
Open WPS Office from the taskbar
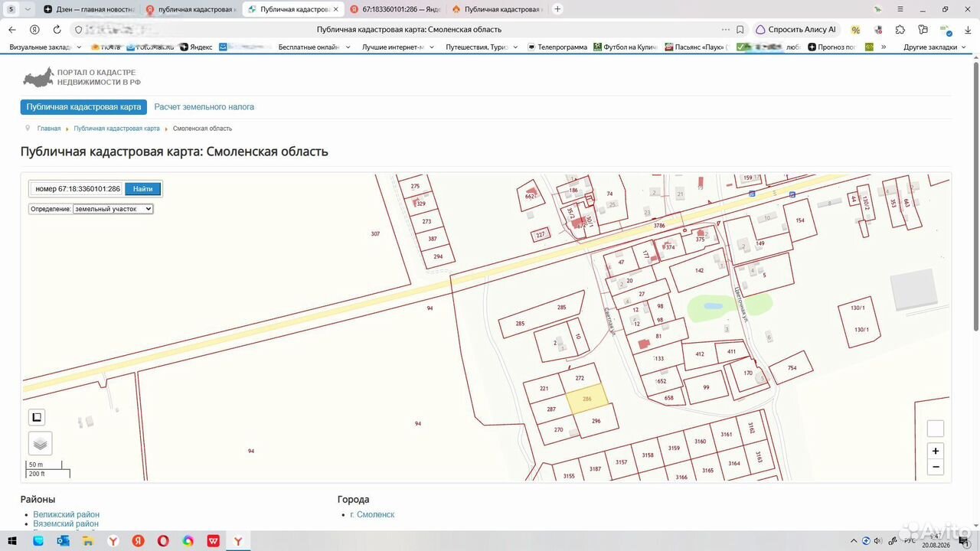[x=214, y=541]
